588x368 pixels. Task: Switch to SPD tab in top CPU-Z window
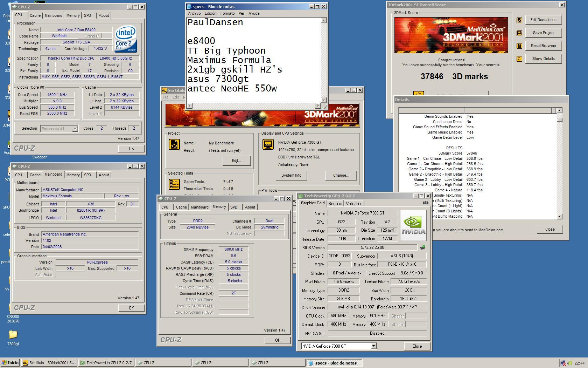[87, 15]
